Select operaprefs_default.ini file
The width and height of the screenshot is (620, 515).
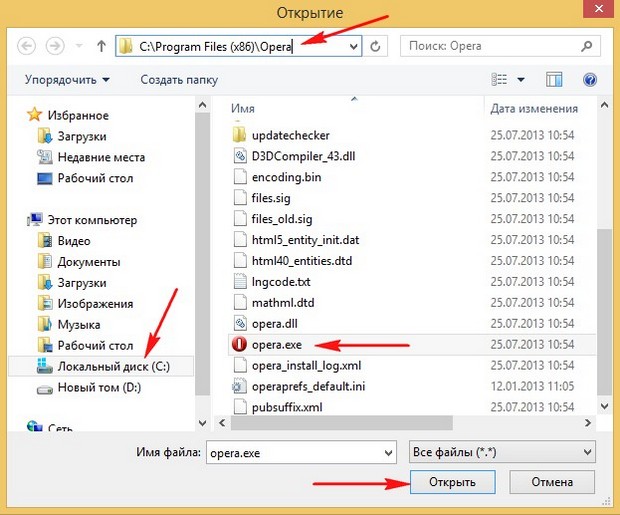point(308,386)
